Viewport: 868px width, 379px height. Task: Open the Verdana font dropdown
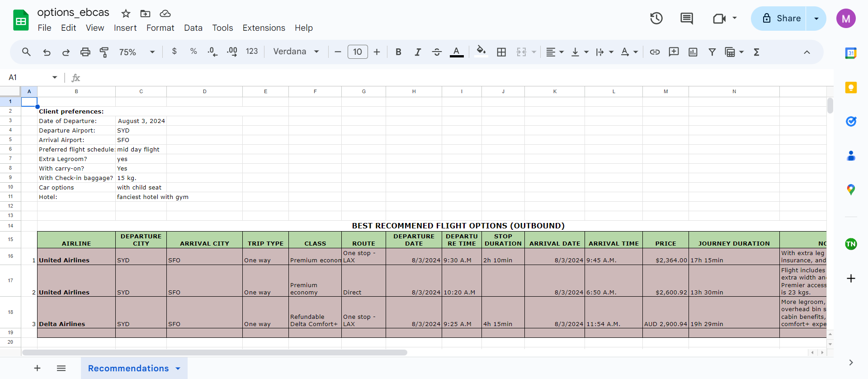click(296, 52)
